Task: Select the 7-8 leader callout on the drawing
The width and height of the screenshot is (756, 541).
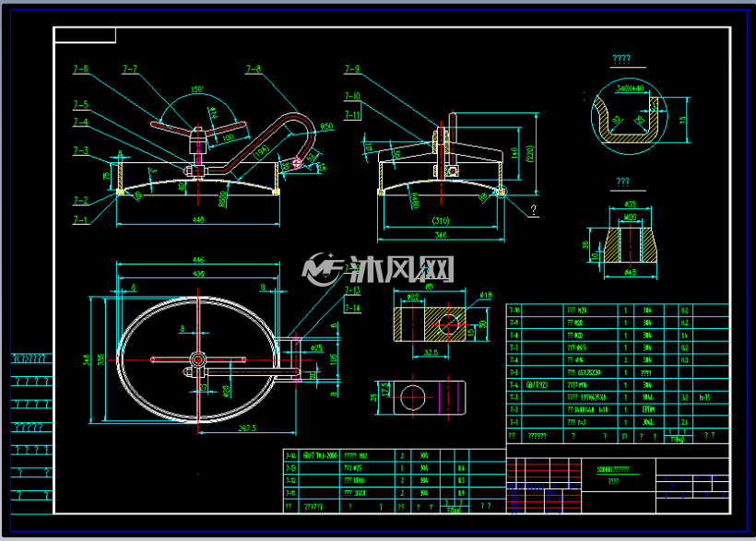Action: click(x=254, y=69)
